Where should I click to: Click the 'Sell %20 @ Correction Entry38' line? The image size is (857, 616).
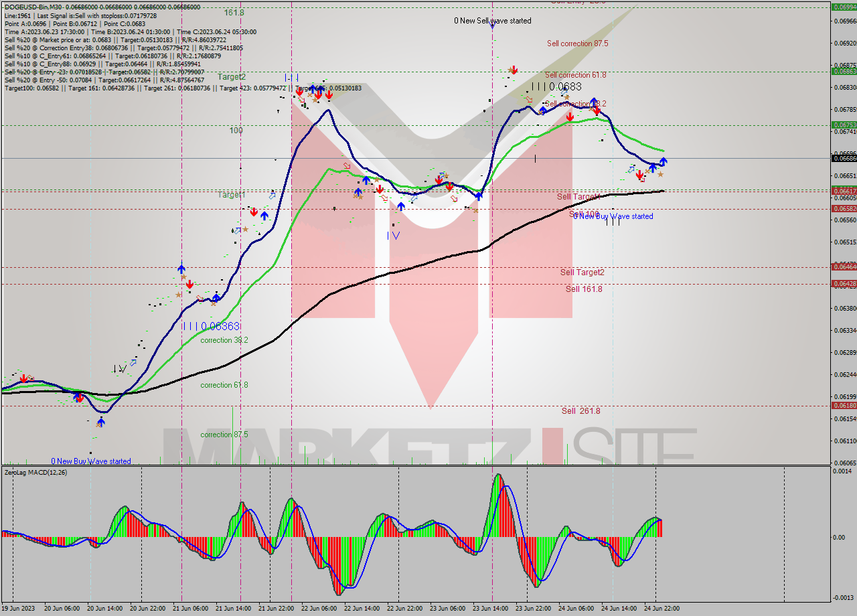tap(123, 48)
